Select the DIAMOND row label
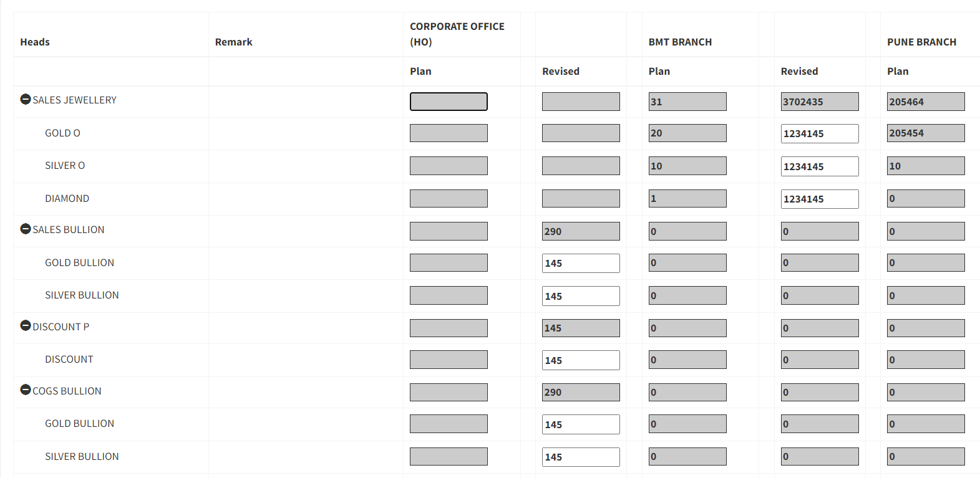 (x=67, y=198)
